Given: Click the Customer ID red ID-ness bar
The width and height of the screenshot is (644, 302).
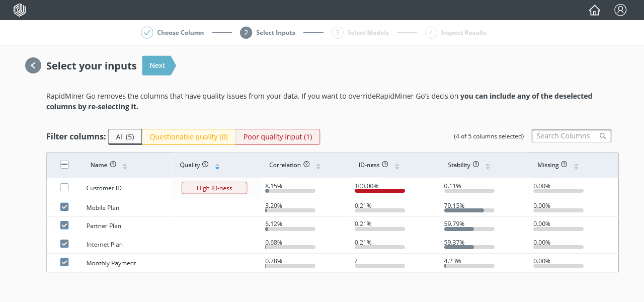Looking at the screenshot, I should click(x=379, y=191).
